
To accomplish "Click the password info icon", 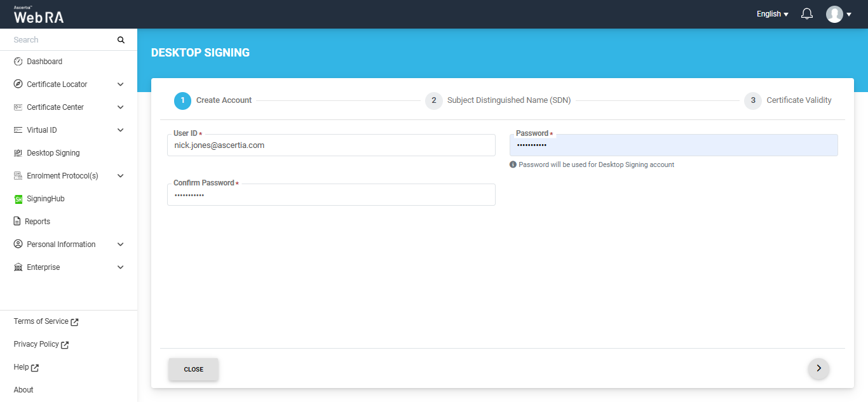I will click(513, 164).
